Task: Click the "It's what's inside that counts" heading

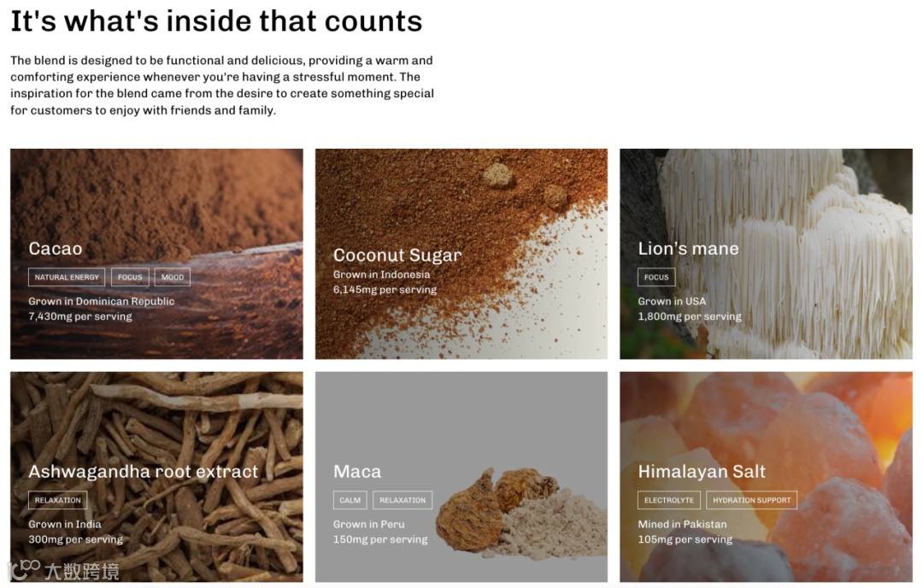Action: pyautogui.click(x=216, y=21)
